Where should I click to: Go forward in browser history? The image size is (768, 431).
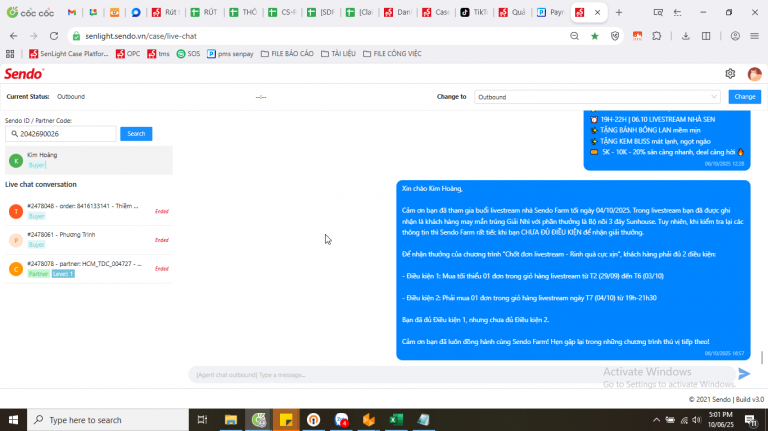click(33, 36)
